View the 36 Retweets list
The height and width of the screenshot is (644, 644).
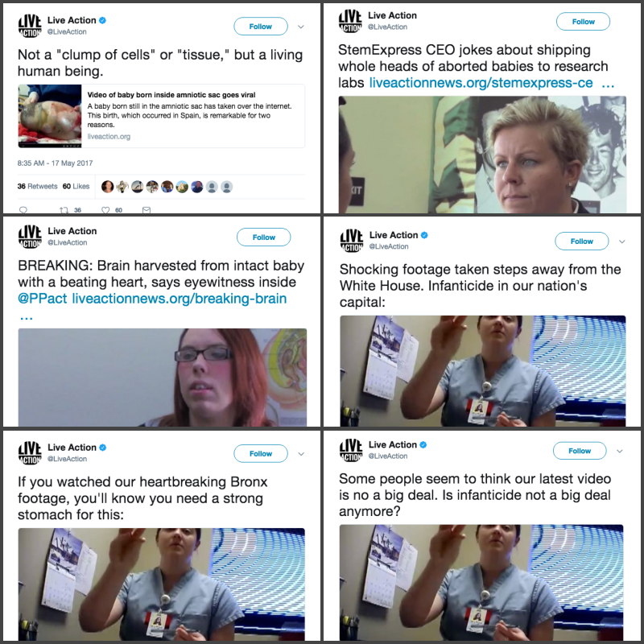click(37, 186)
